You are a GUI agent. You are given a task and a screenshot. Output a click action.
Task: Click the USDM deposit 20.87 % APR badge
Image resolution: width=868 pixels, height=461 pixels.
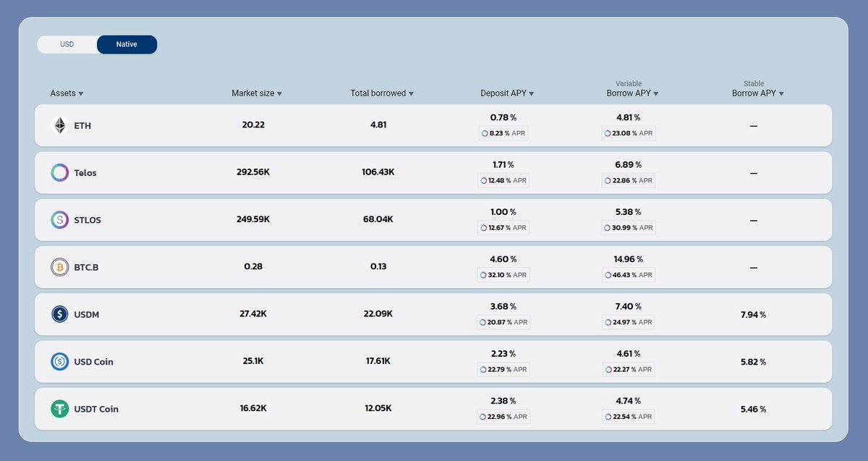503,322
